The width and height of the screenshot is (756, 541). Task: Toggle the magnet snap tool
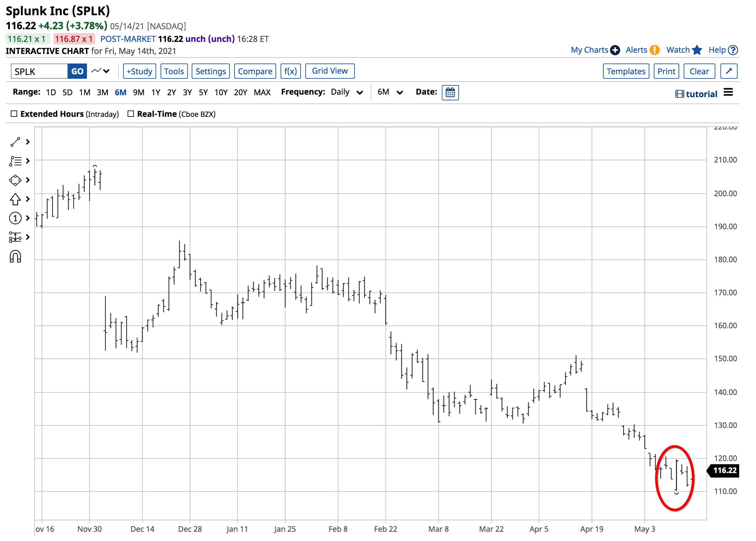tap(15, 257)
